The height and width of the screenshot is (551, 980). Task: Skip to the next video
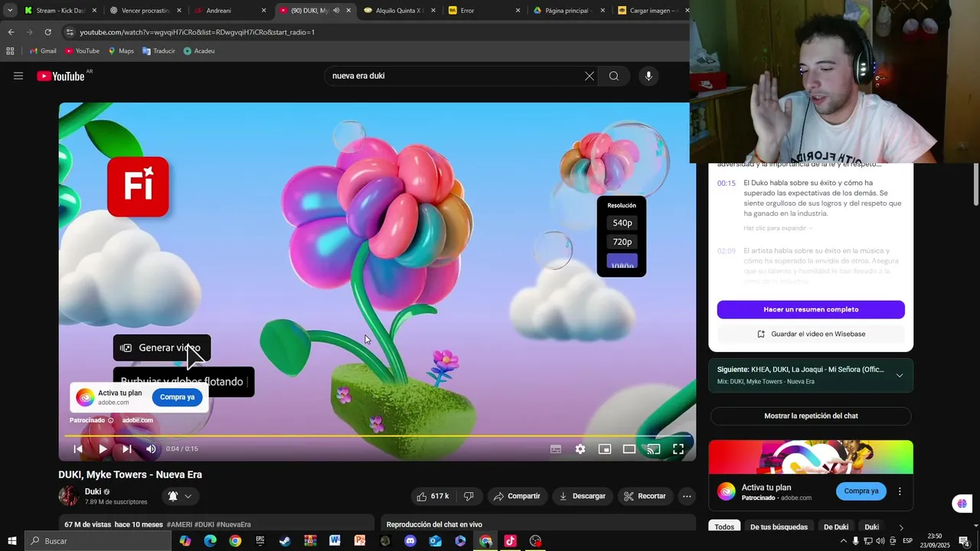point(127,449)
